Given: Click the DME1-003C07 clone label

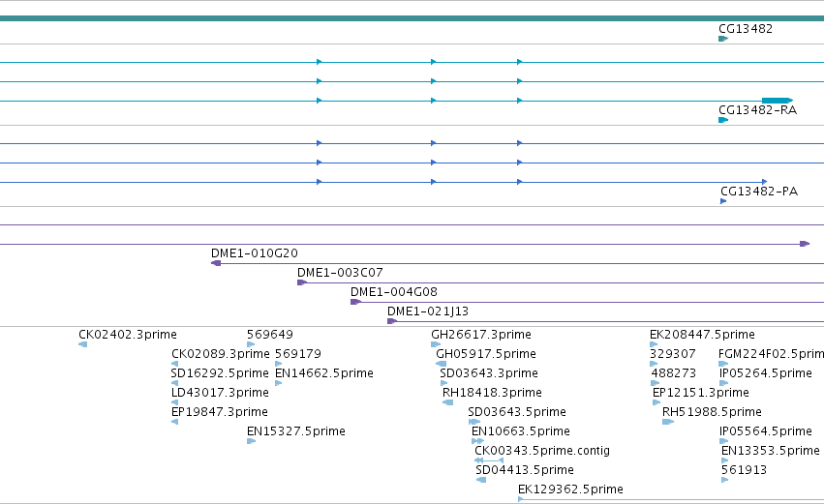Looking at the screenshot, I should click(340, 273).
